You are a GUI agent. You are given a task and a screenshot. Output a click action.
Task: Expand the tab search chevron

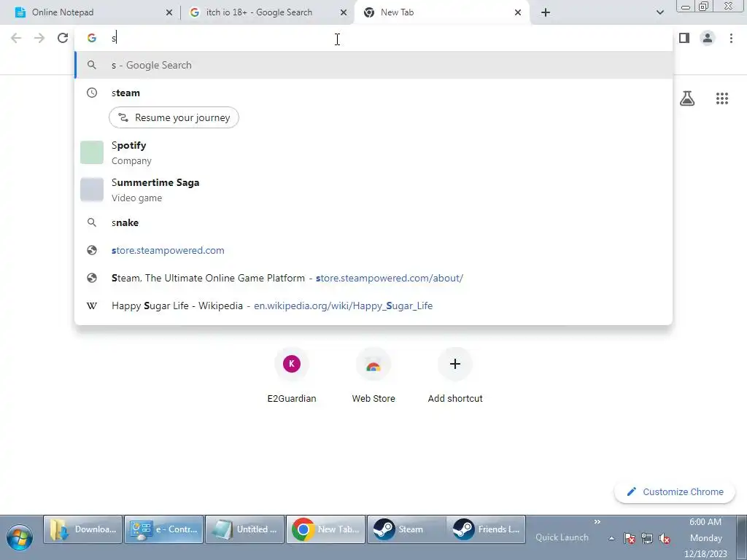(659, 12)
